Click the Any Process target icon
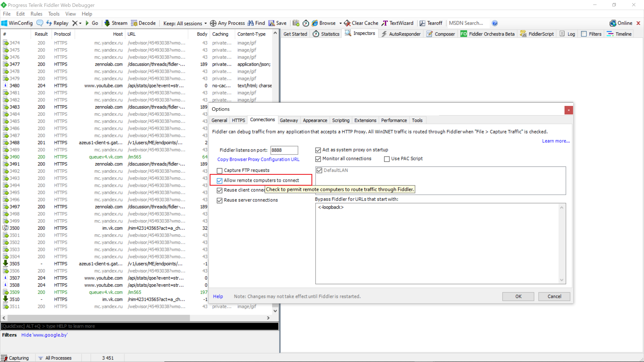 pos(213,23)
